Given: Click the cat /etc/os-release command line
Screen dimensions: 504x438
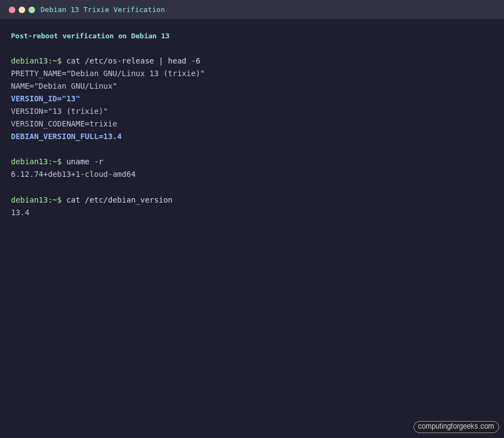Looking at the screenshot, I should (133, 61).
